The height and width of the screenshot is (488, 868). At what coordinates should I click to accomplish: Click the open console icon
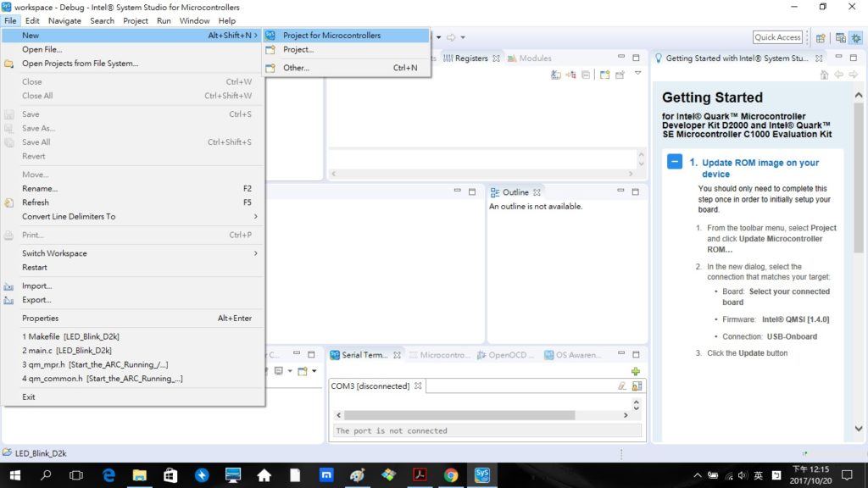303,371
